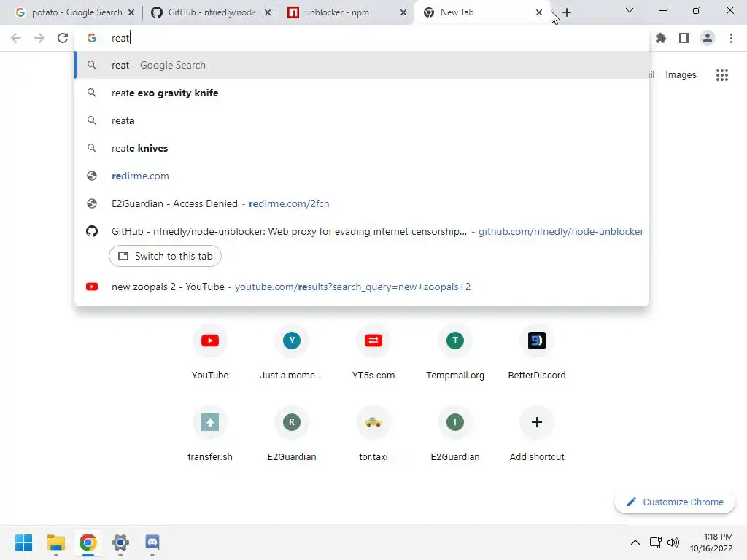Screen dimensions: 747x560
Task: Click Chrome icon in the taskbar
Action: click(x=88, y=542)
